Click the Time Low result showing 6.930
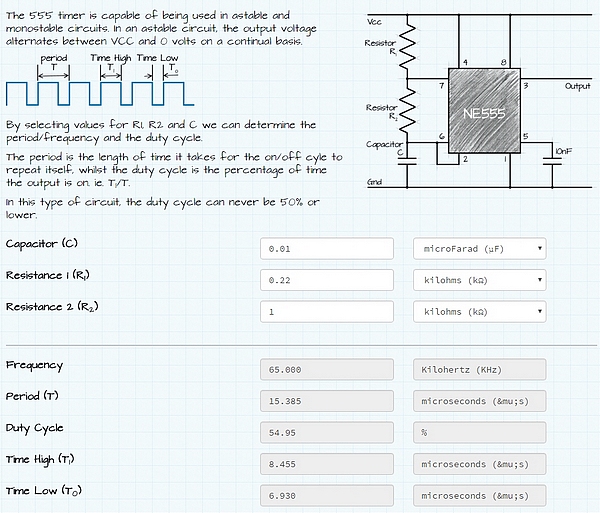 coord(327,496)
